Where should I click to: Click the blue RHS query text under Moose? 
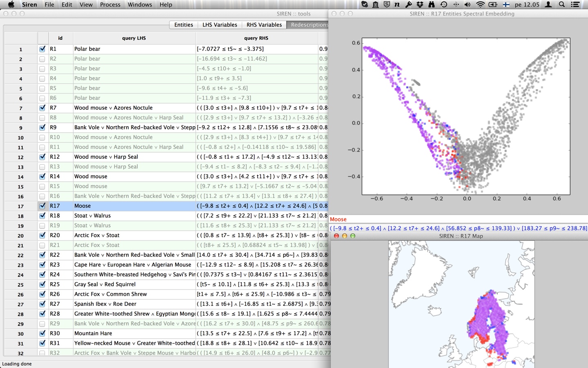click(459, 228)
